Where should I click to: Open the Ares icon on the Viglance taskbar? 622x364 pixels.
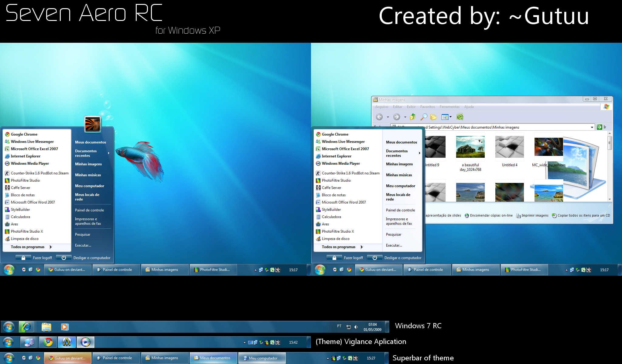[67, 342]
